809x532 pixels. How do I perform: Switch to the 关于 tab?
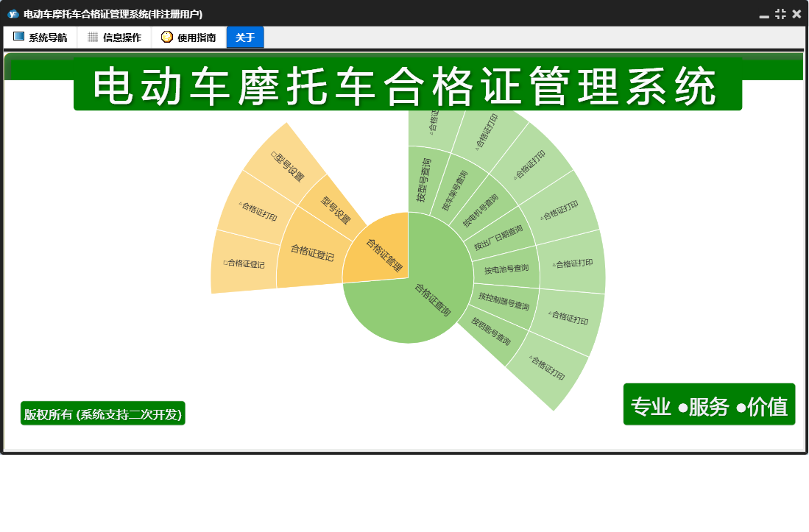pyautogui.click(x=245, y=37)
